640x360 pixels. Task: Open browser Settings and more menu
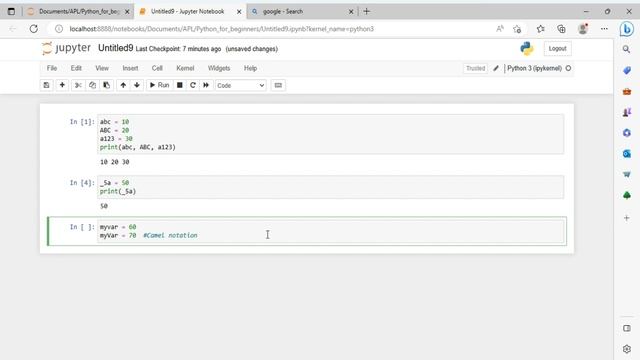tap(604, 29)
